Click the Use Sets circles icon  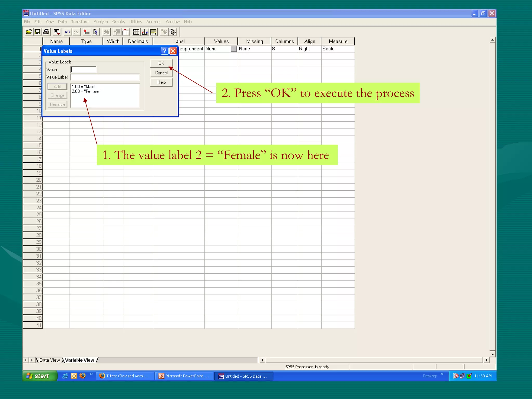pyautogui.click(x=173, y=32)
